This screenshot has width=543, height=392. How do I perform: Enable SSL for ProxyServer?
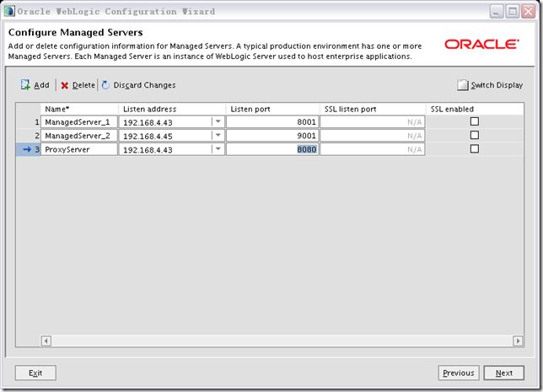tap(475, 149)
